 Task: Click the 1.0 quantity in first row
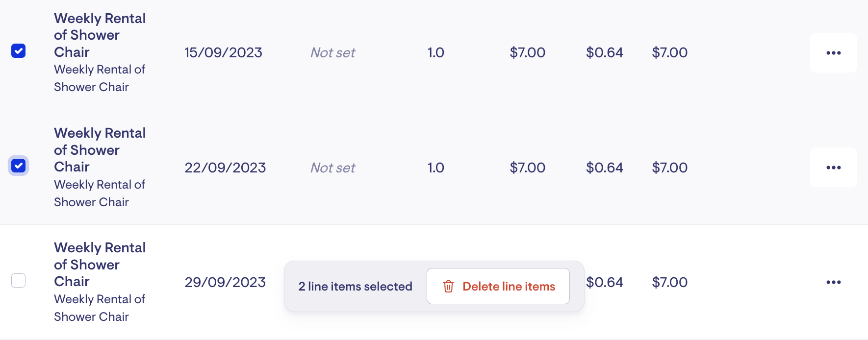click(x=435, y=53)
